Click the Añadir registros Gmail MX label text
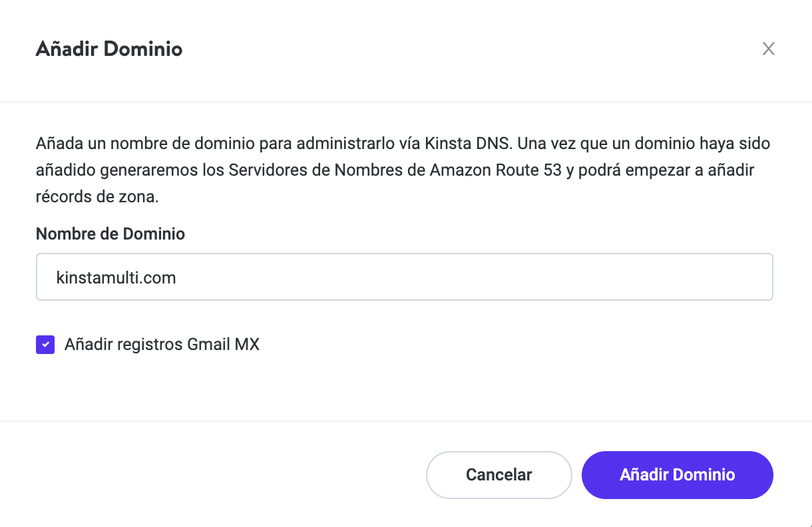The width and height of the screenshot is (812, 527). 161,344
